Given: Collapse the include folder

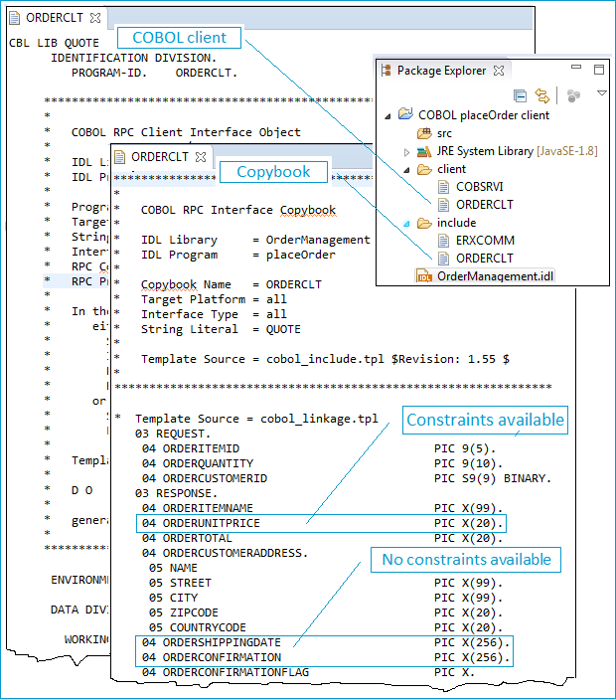Looking at the screenshot, I should (x=406, y=224).
